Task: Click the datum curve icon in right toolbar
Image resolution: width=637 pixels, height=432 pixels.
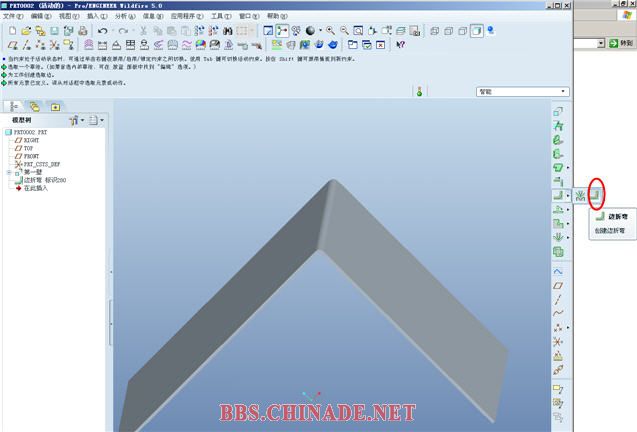Action: (558, 313)
